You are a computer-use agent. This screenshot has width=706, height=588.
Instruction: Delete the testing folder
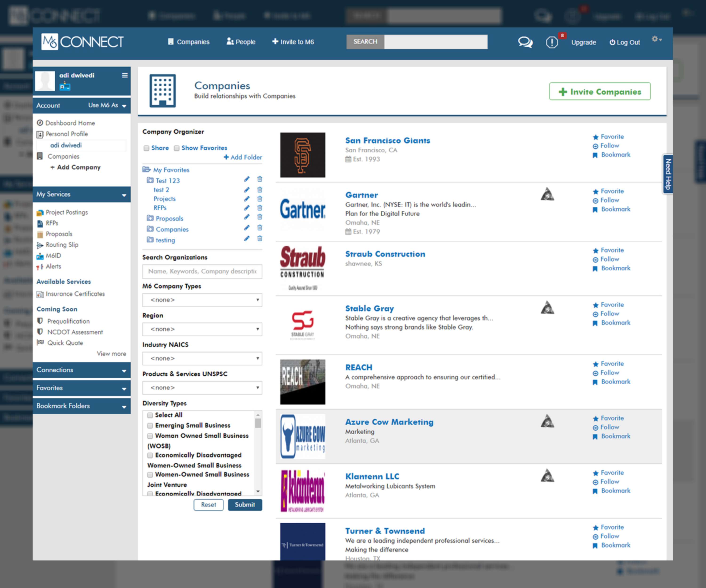coord(260,238)
